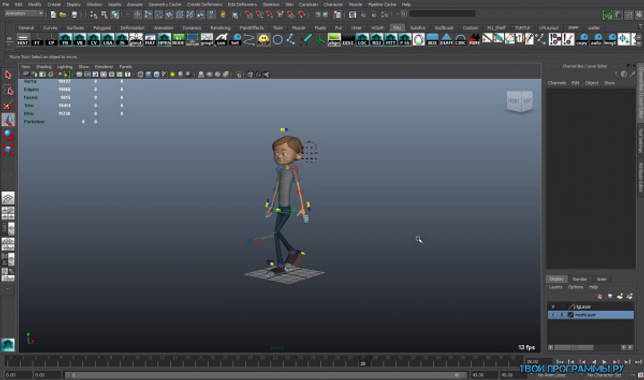Select the red Select tool in toolbox
Screen dimensions: 644x380
tap(8, 75)
